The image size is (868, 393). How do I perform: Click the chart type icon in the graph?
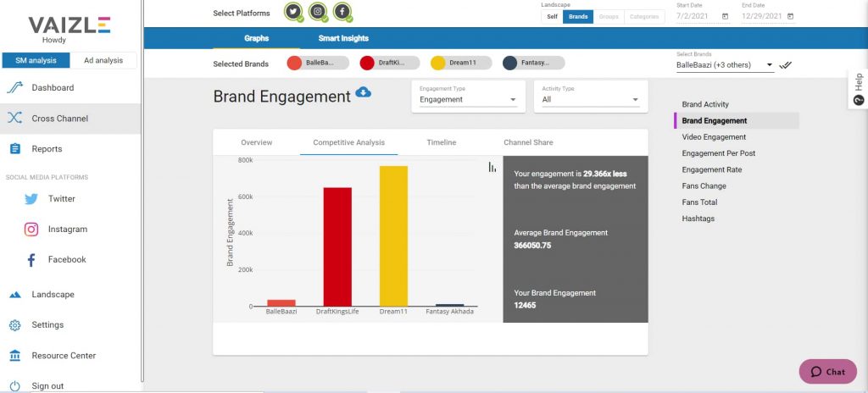click(492, 167)
